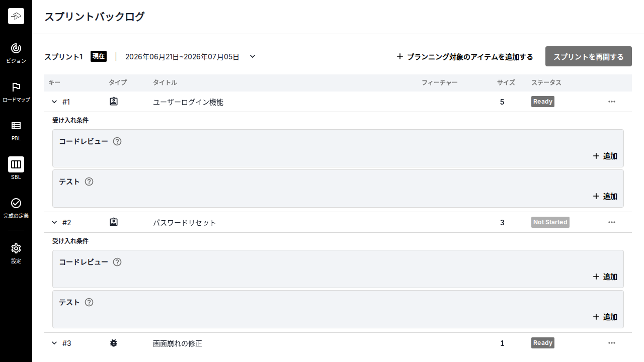Screen dimensions: 644x362
Task: Open more options for item #1
Action: coord(612,102)
